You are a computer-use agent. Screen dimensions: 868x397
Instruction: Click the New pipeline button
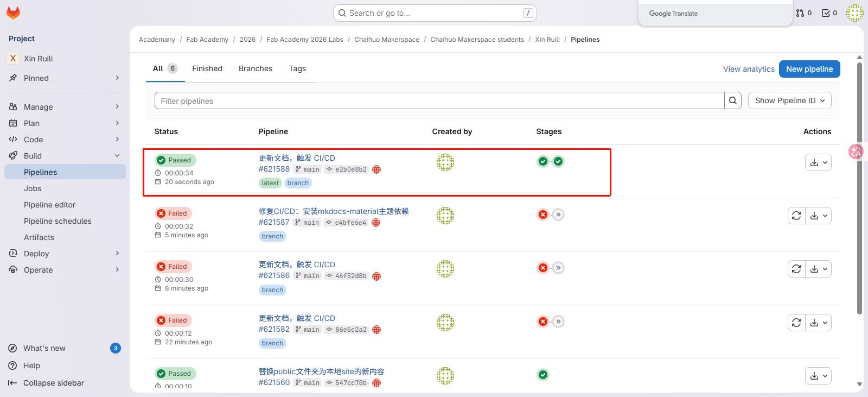click(x=809, y=69)
